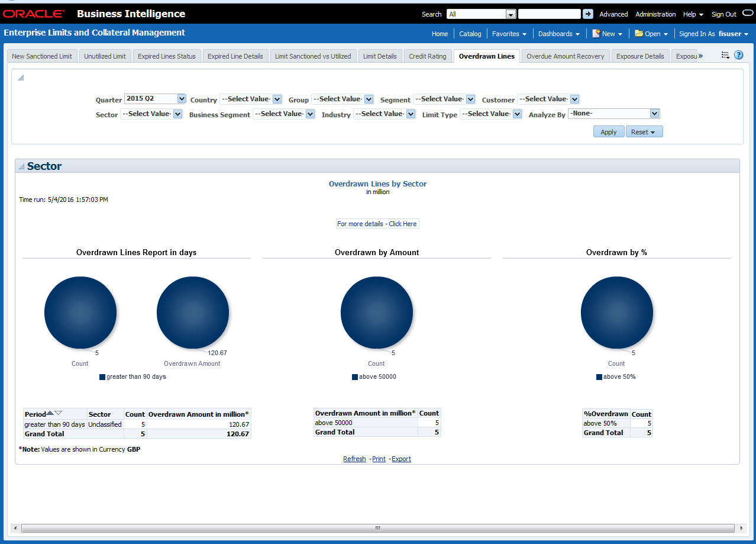Expand the Country select dropdown
This screenshot has width=756, height=544.
277,99
